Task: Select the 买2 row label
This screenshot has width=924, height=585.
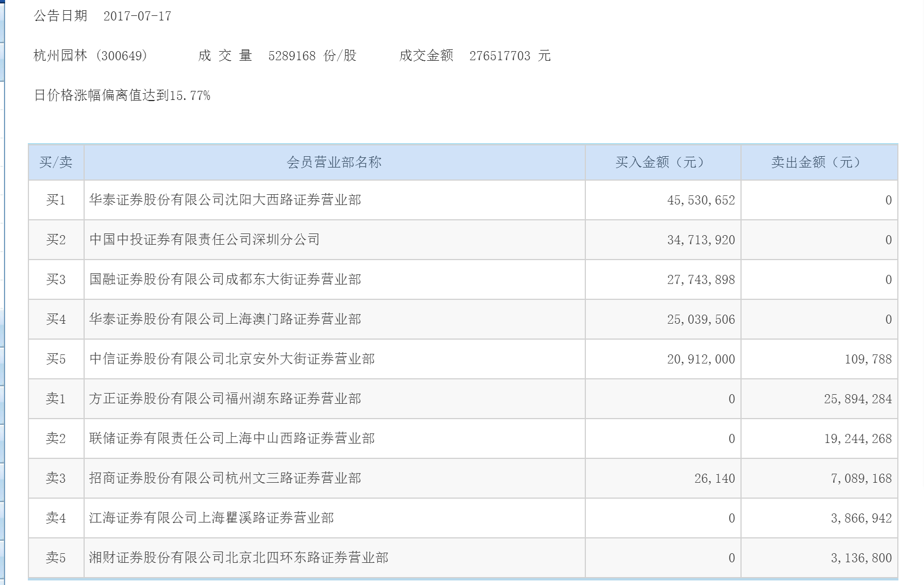Action: (x=56, y=240)
